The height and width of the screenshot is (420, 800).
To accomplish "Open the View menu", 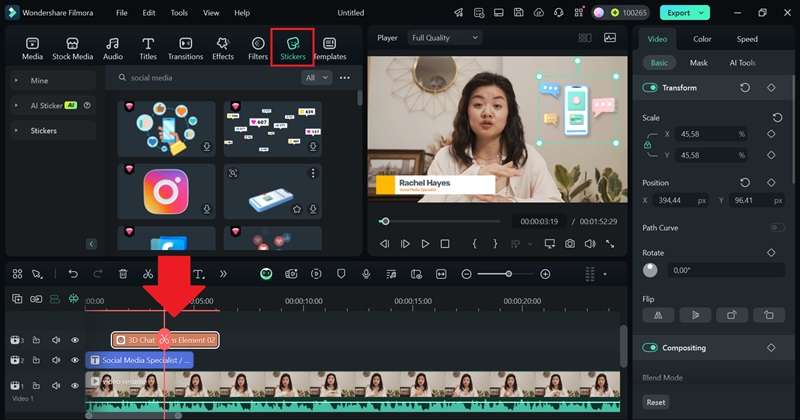I will 211,13.
